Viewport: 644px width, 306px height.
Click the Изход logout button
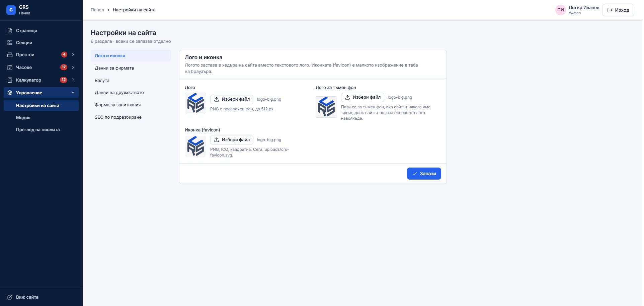(618, 10)
